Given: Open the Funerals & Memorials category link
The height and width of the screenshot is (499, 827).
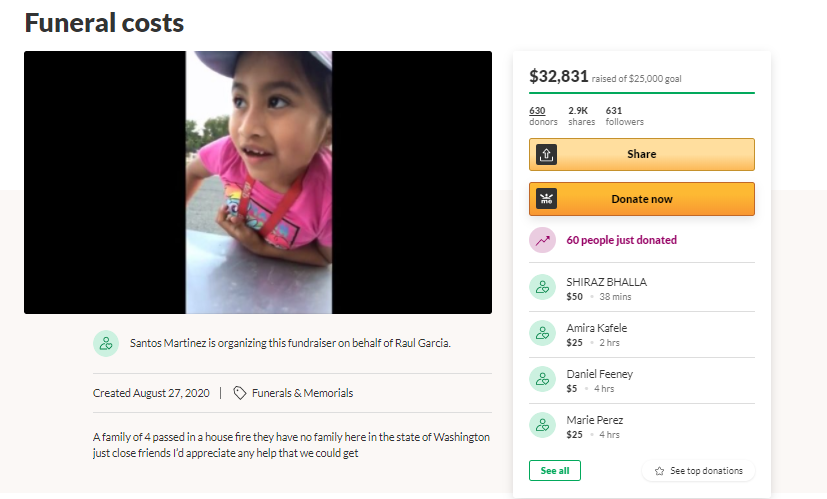Looking at the screenshot, I should pos(302,393).
